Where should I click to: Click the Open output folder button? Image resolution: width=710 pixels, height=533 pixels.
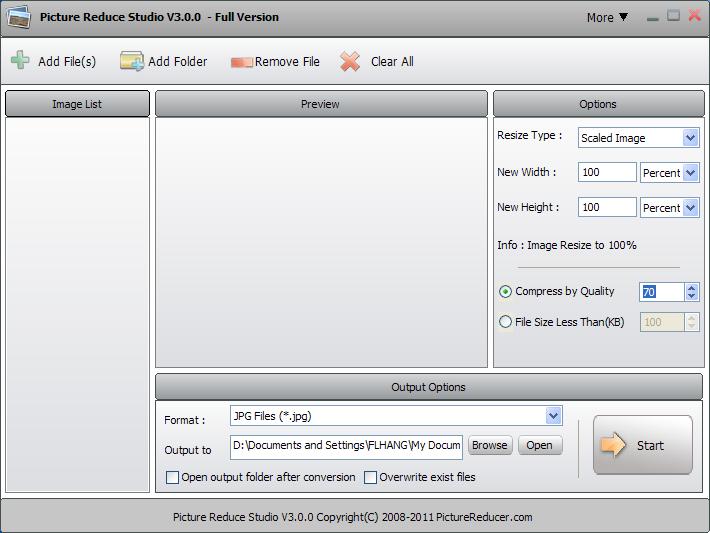click(x=539, y=446)
